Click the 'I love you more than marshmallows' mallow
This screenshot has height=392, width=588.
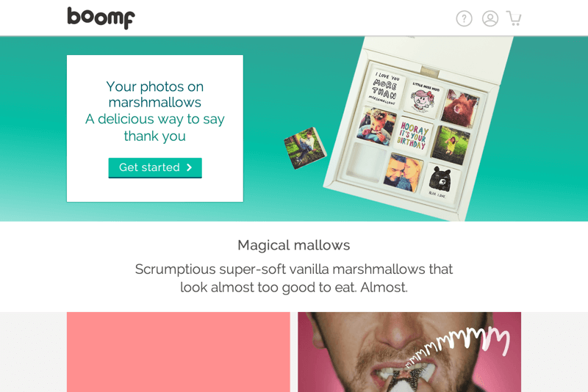click(x=386, y=87)
